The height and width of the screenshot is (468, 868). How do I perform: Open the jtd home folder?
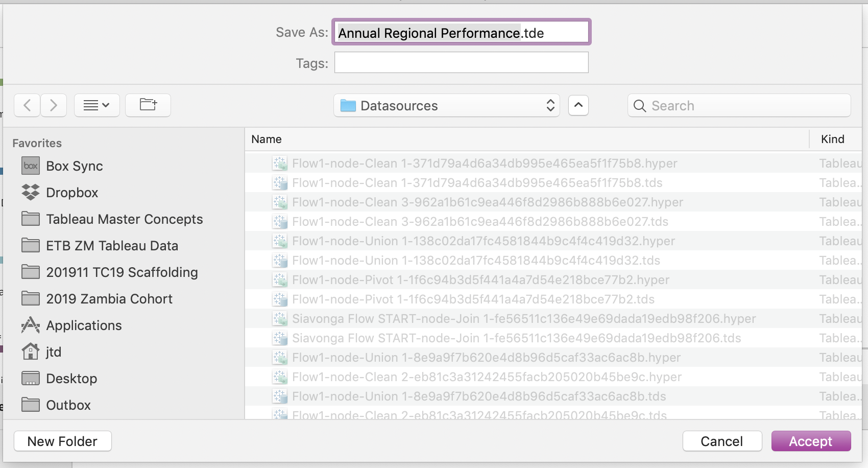click(53, 352)
